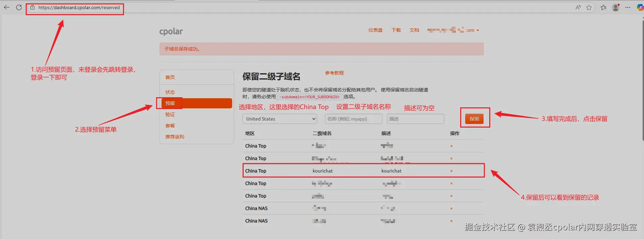Open the 仪表盘 top navigation link

point(375,30)
